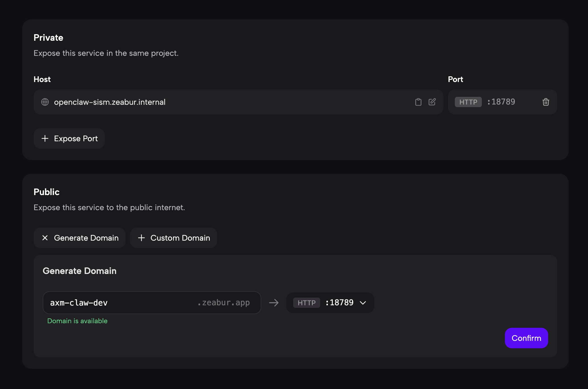Click the Expose Port button
The image size is (588, 389).
tap(76, 138)
